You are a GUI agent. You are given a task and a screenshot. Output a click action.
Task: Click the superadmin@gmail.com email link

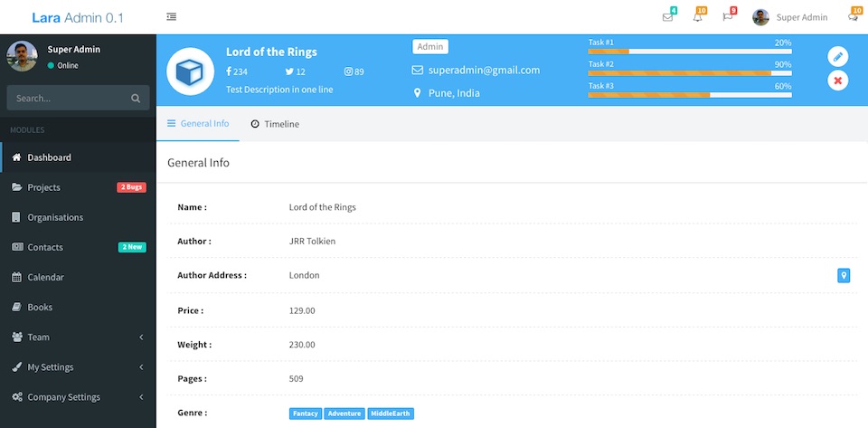point(484,71)
